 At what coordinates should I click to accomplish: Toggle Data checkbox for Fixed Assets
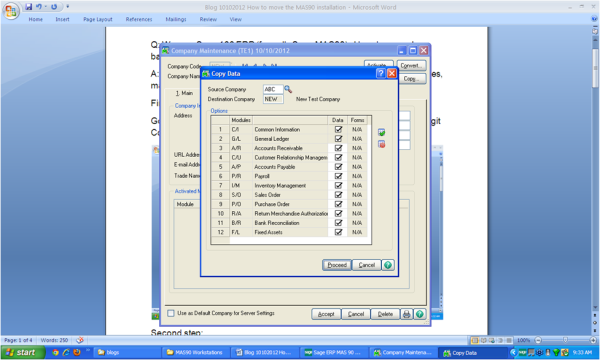(338, 232)
